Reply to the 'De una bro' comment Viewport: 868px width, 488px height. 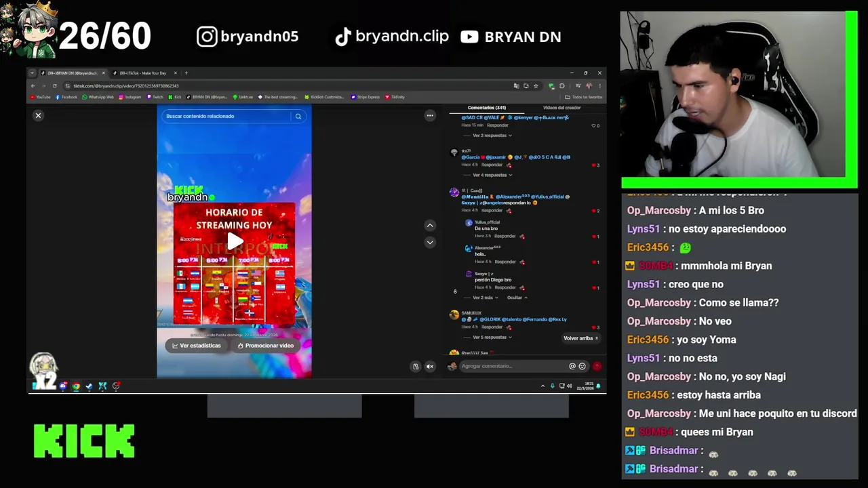(x=505, y=236)
